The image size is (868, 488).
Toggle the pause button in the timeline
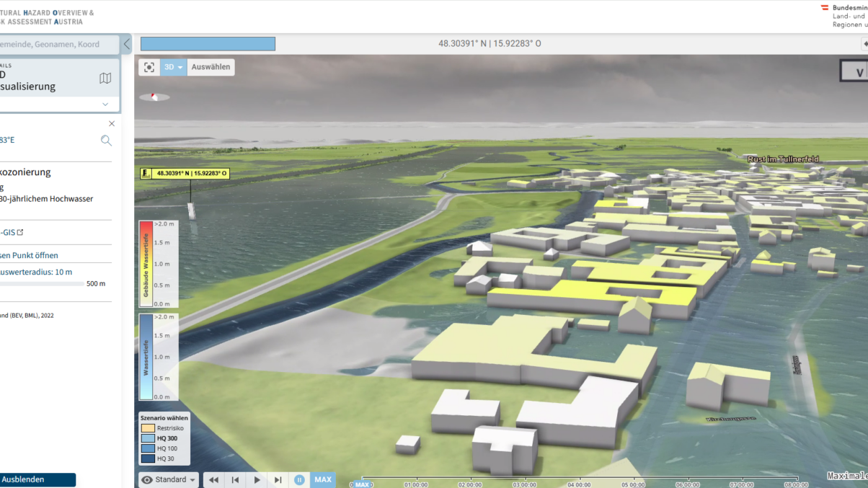[299, 479]
